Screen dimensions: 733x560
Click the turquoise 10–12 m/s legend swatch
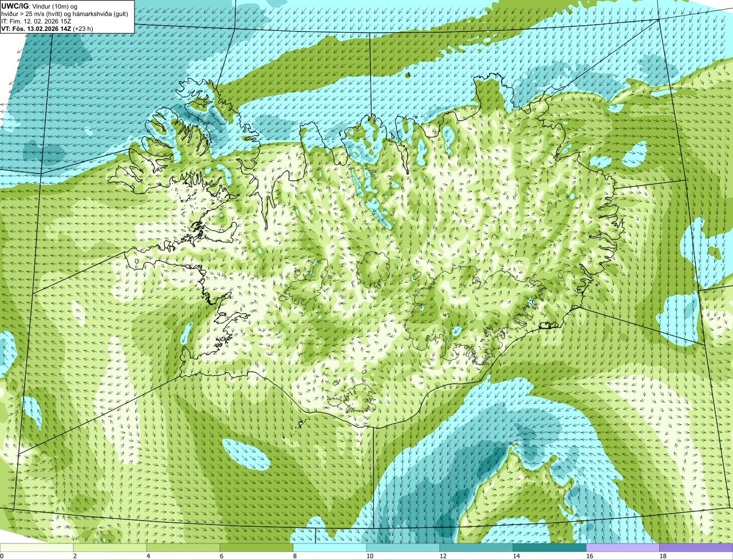tap(403, 547)
